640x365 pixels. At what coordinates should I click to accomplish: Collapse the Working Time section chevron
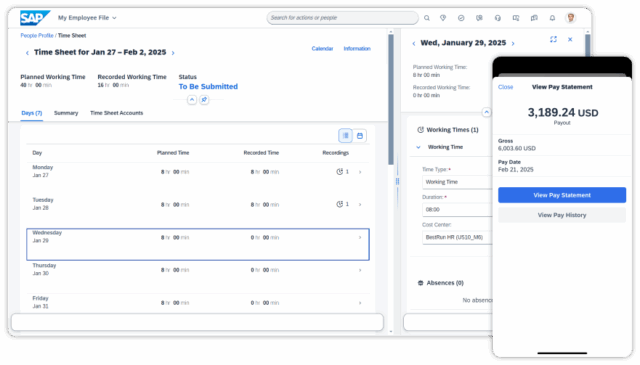tap(418, 147)
